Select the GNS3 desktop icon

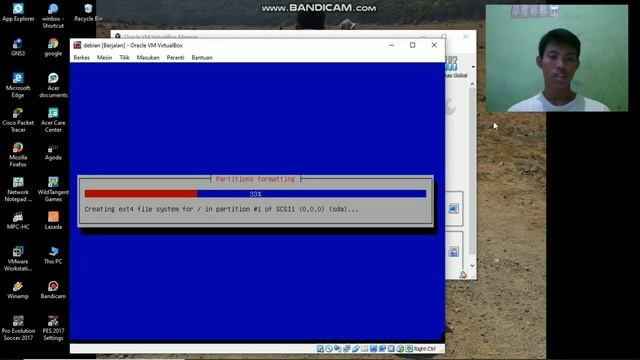(18, 47)
